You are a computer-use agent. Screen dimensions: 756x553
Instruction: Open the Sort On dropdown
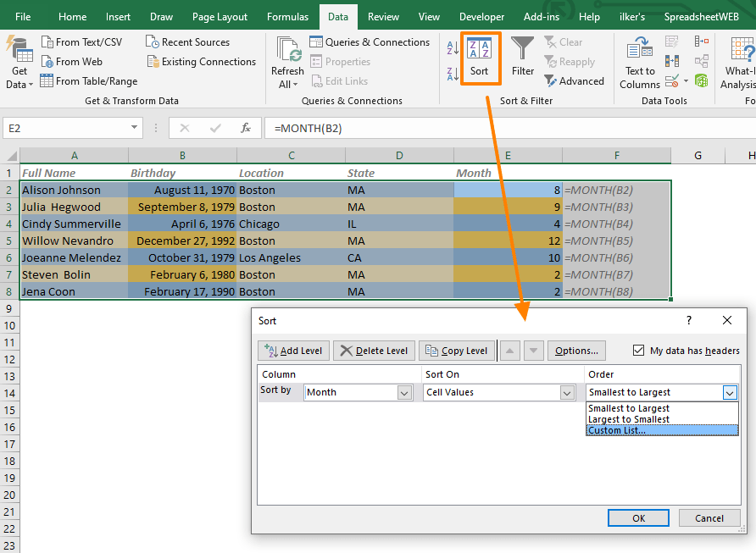point(566,392)
